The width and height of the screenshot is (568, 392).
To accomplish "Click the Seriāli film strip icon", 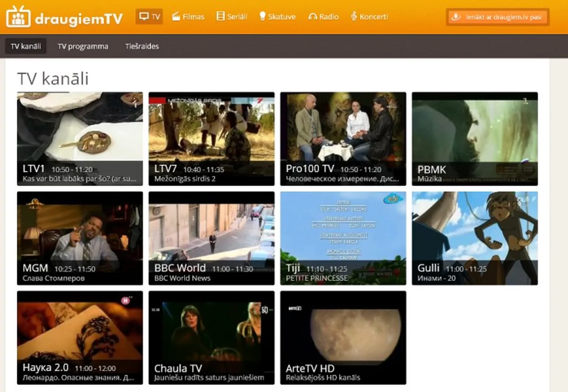I will coord(221,16).
